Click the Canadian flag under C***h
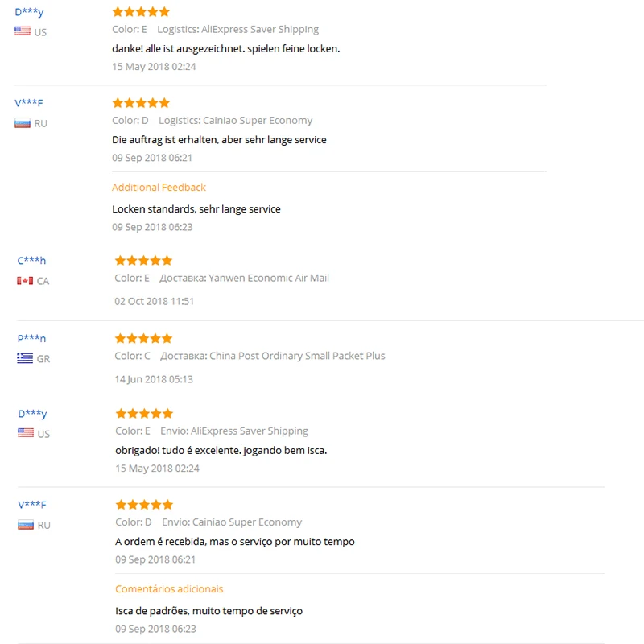 (25, 281)
